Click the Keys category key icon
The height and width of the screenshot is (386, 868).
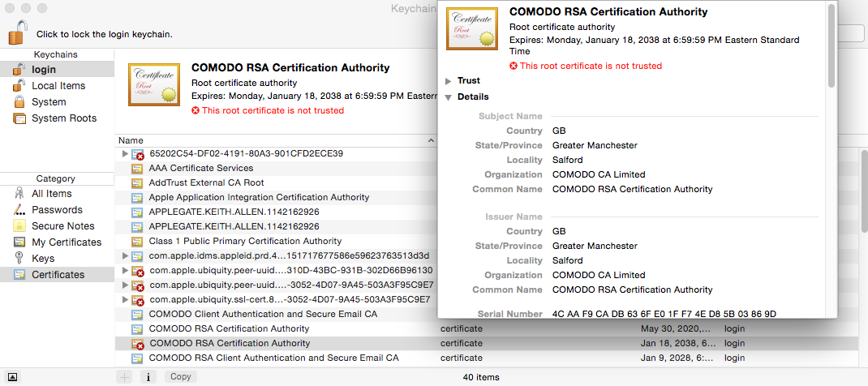[19, 258]
